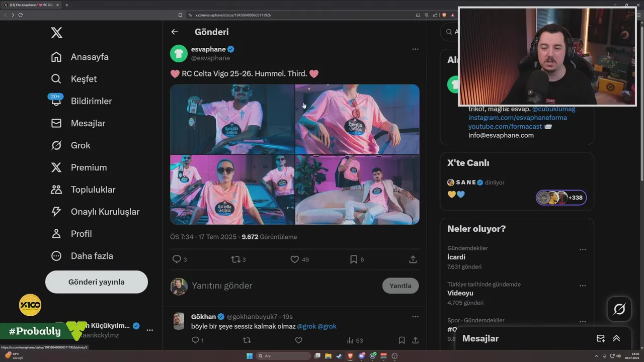
Task: Open more options for Spor trend
Action: coord(582,322)
